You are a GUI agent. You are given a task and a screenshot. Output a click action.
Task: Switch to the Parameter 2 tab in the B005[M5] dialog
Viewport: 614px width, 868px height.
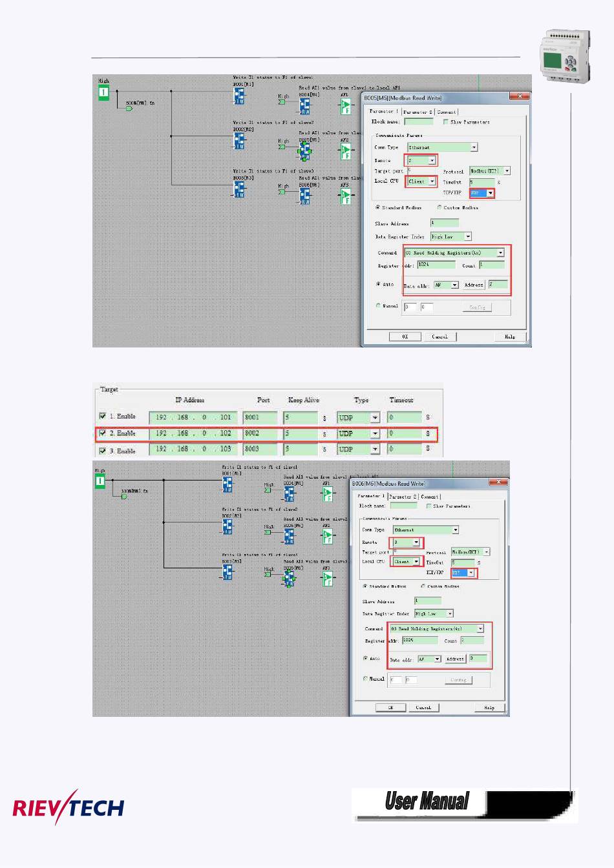418,112
